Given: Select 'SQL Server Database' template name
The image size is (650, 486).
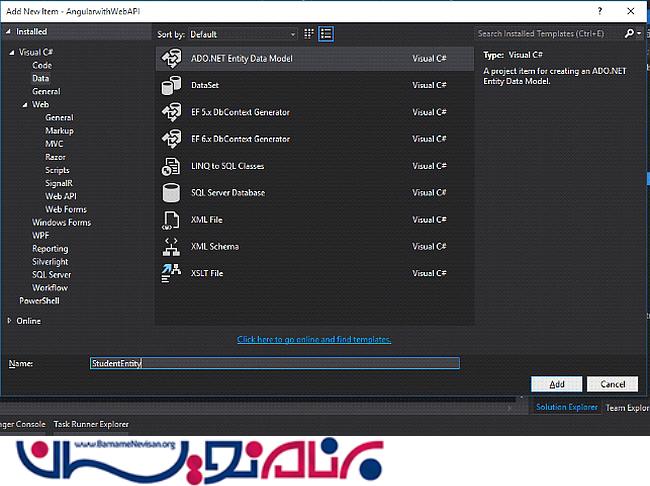Looking at the screenshot, I should click(x=228, y=193).
